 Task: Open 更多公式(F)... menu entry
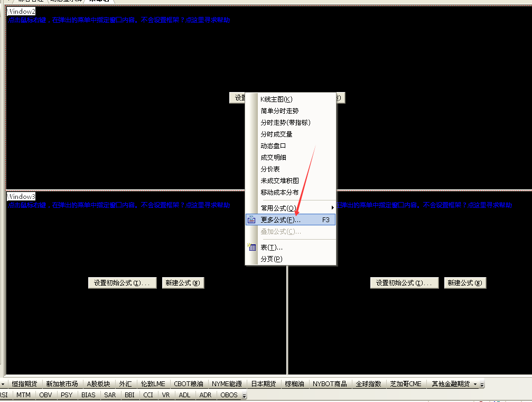tap(291, 220)
